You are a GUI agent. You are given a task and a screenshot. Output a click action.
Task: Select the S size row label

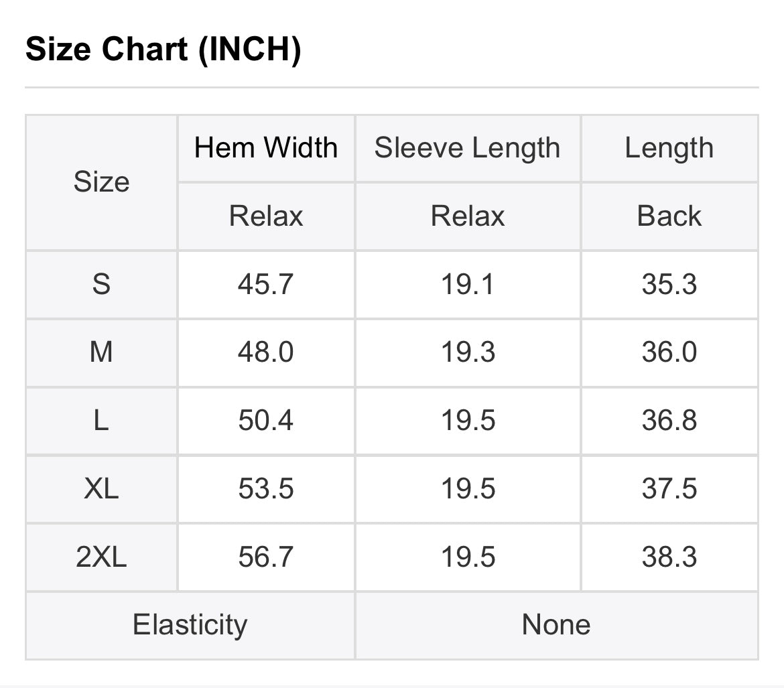pyautogui.click(x=101, y=285)
